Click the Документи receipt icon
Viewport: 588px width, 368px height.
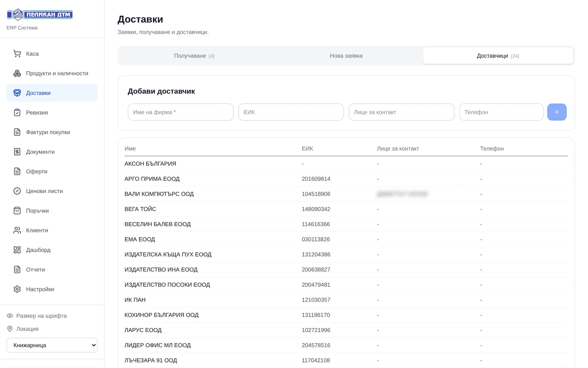point(17,152)
